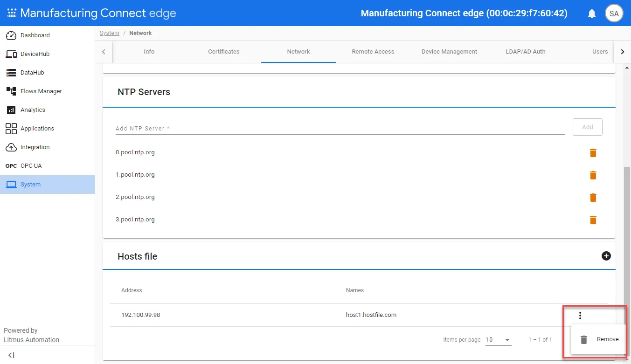Screen dimensions: 631x364
Task: Switch to the Certificates tab
Action: pyautogui.click(x=224, y=52)
